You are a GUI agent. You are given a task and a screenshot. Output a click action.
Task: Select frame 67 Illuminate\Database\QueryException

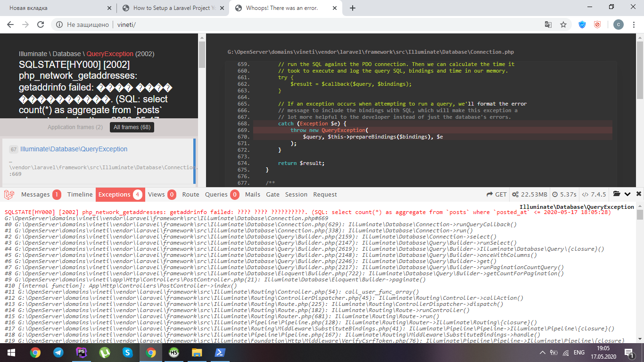click(x=98, y=161)
